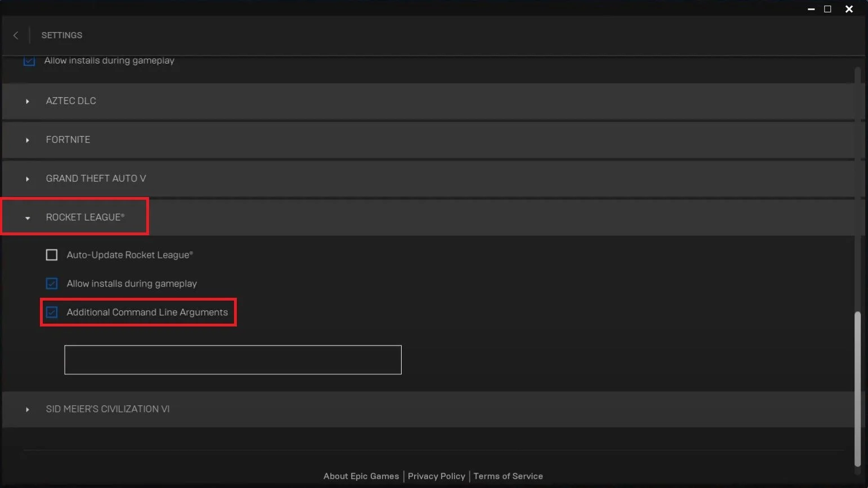Open About Epic Games link
This screenshot has height=488, width=868.
[x=361, y=476]
